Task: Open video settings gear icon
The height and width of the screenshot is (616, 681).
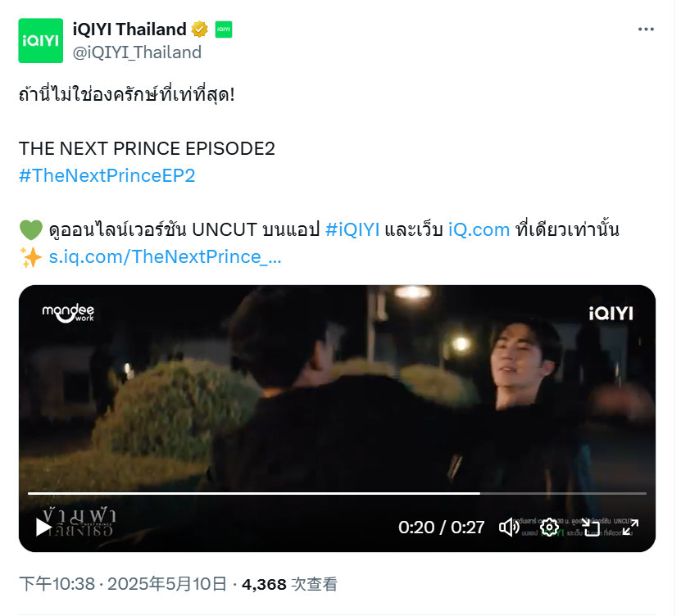Action: click(549, 527)
